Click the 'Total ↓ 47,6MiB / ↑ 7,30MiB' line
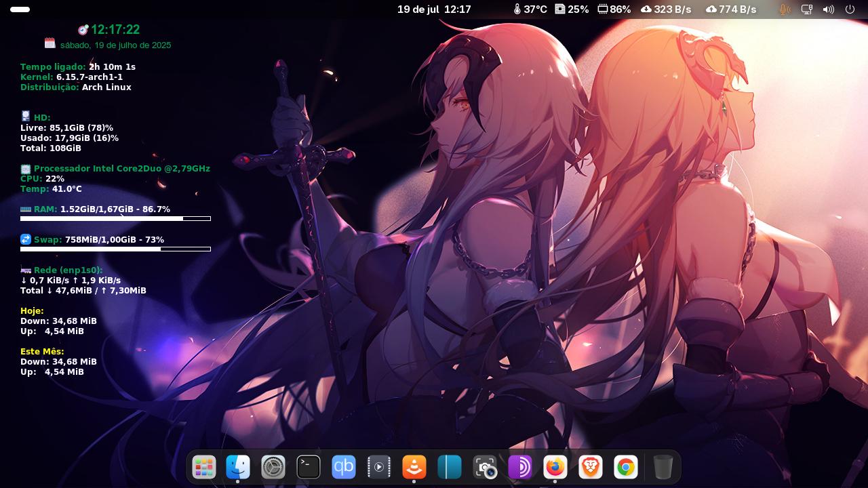The image size is (868, 488). click(x=83, y=291)
